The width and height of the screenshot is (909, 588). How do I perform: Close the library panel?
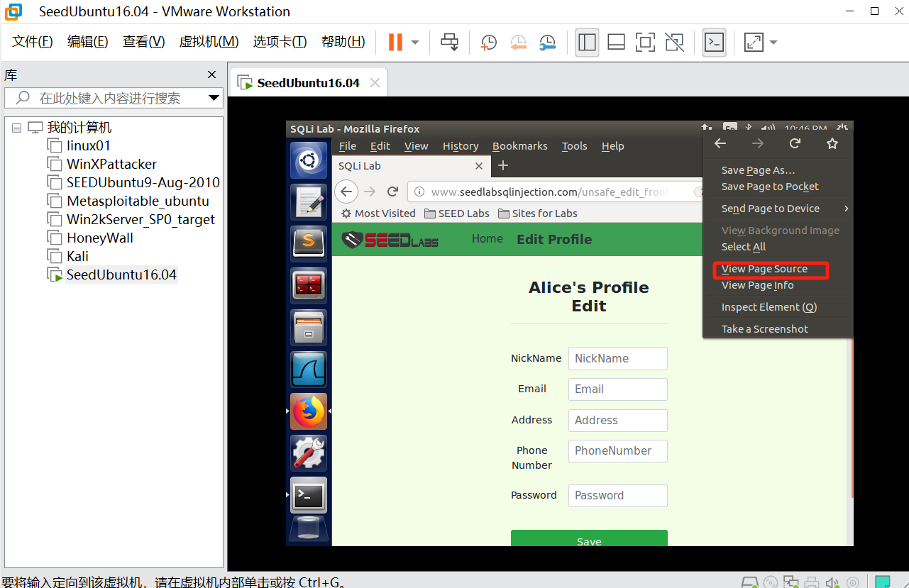pos(211,74)
